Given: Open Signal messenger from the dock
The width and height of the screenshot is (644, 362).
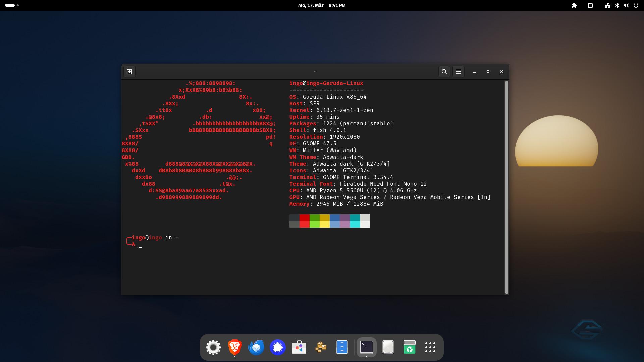Looking at the screenshot, I should point(278,347).
